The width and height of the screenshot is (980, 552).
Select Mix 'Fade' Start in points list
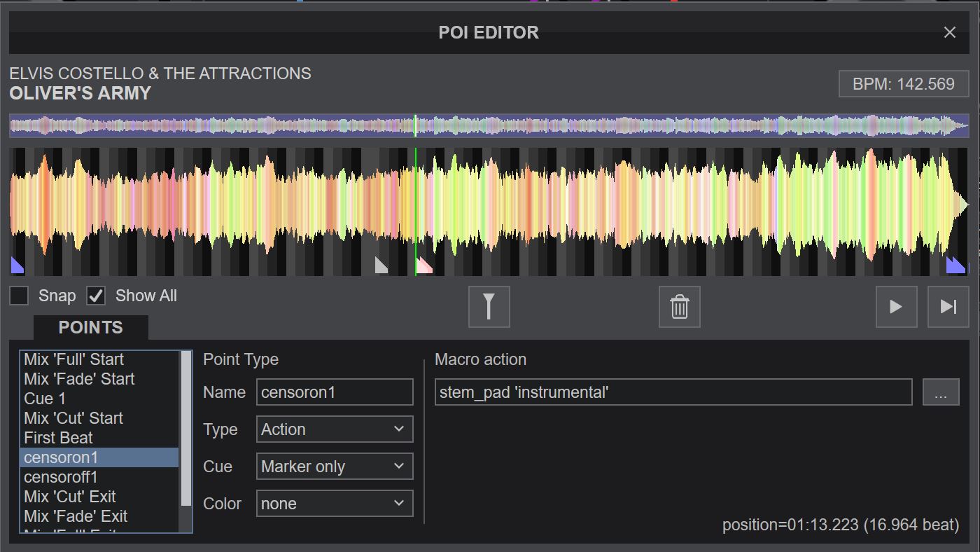point(99,379)
